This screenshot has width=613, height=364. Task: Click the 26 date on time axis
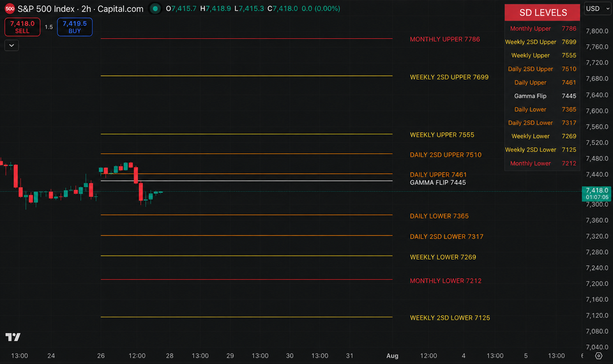101,356
